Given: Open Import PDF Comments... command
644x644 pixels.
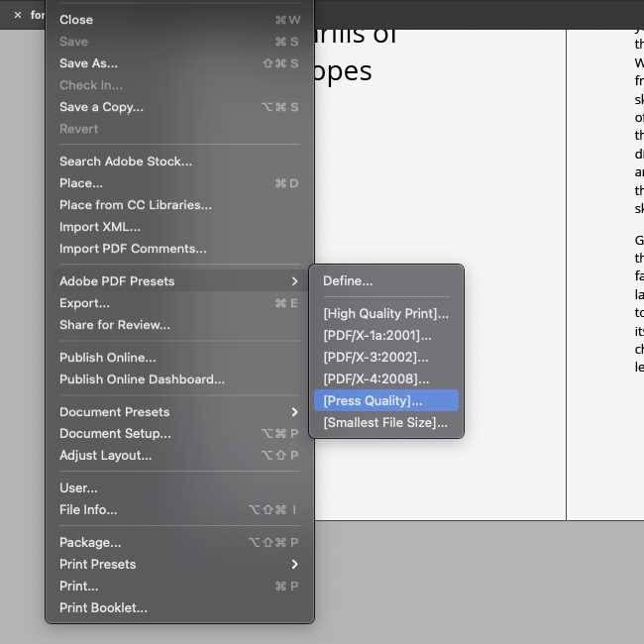Looking at the screenshot, I should pos(180,249).
